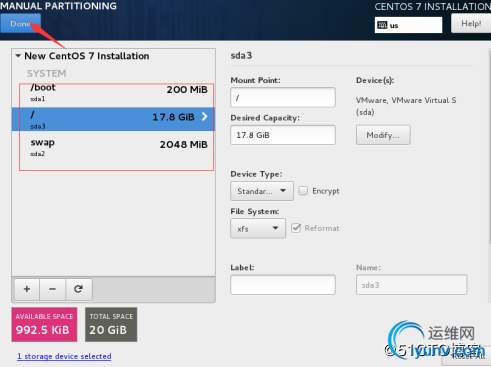Toggle the Reformat checkbox
Image resolution: width=491 pixels, height=367 pixels.
click(296, 228)
